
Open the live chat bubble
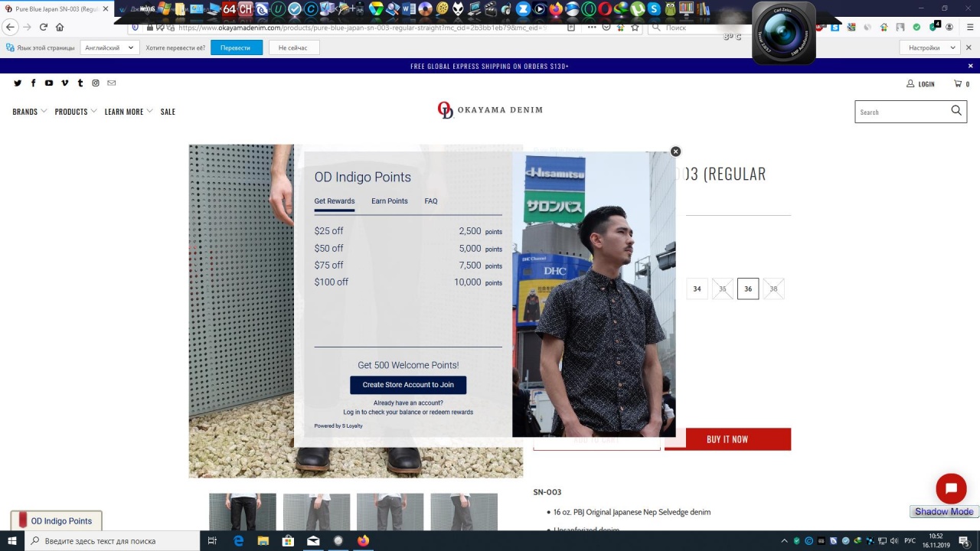click(951, 488)
